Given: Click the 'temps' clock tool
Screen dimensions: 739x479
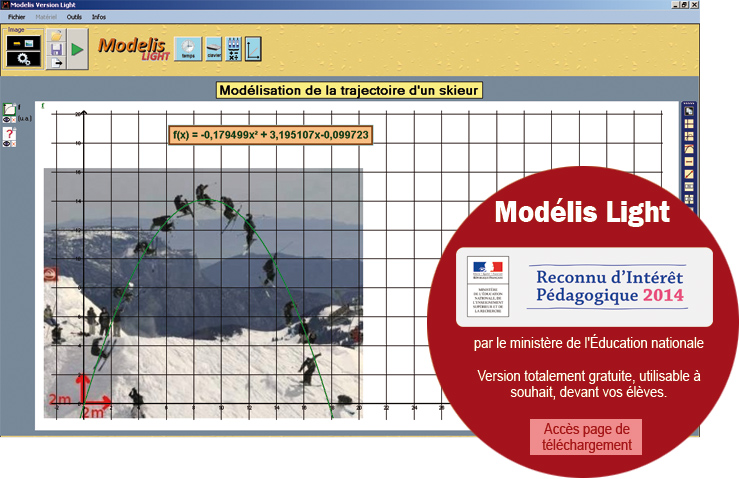Looking at the screenshot, I should (x=188, y=49).
